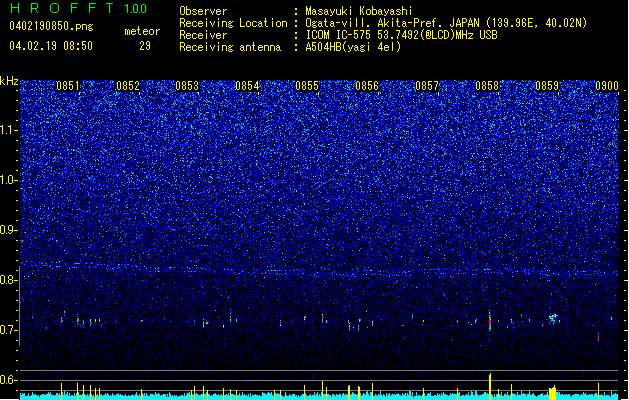This screenshot has height=400, width=629.
Task: Click the red echo near 0.7 kHz below 0900
Action: coord(599,337)
